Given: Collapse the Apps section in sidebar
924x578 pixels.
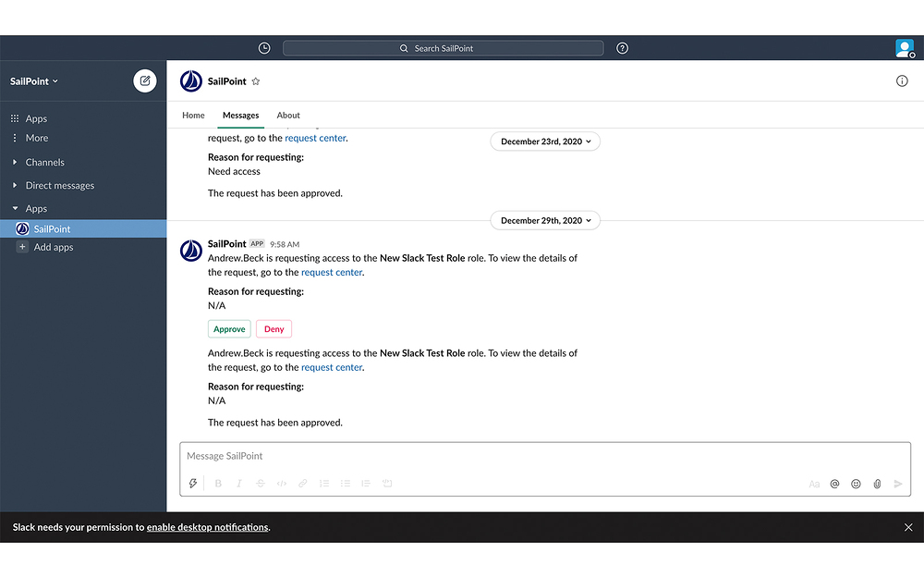Looking at the screenshot, I should coord(15,208).
